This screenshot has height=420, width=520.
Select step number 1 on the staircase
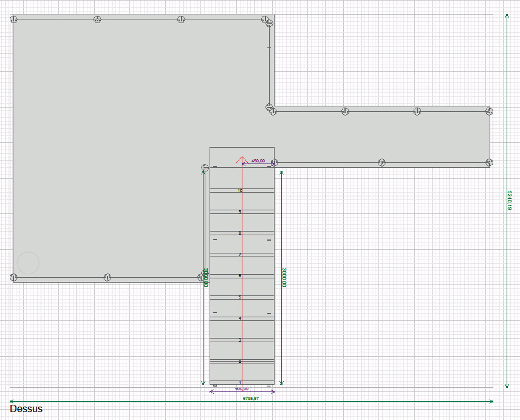[x=240, y=382]
